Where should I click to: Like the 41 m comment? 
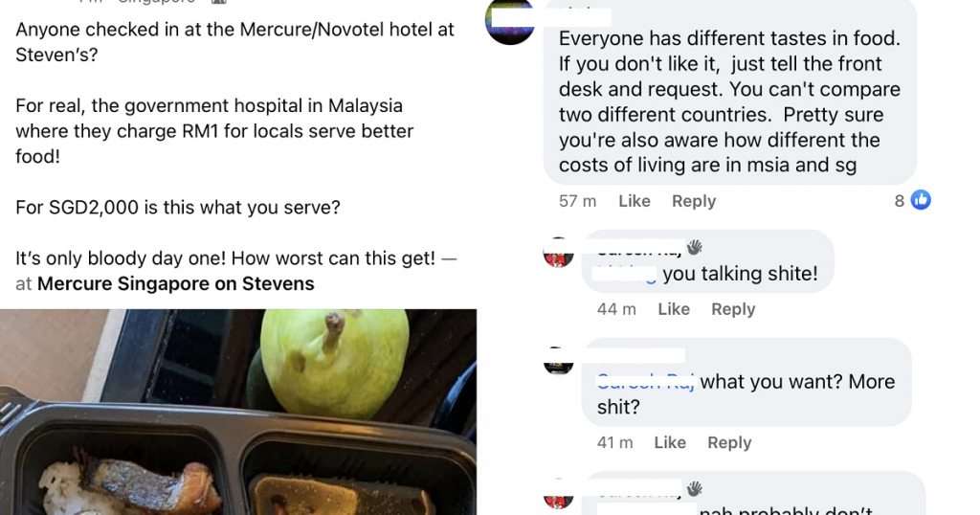[x=670, y=442]
